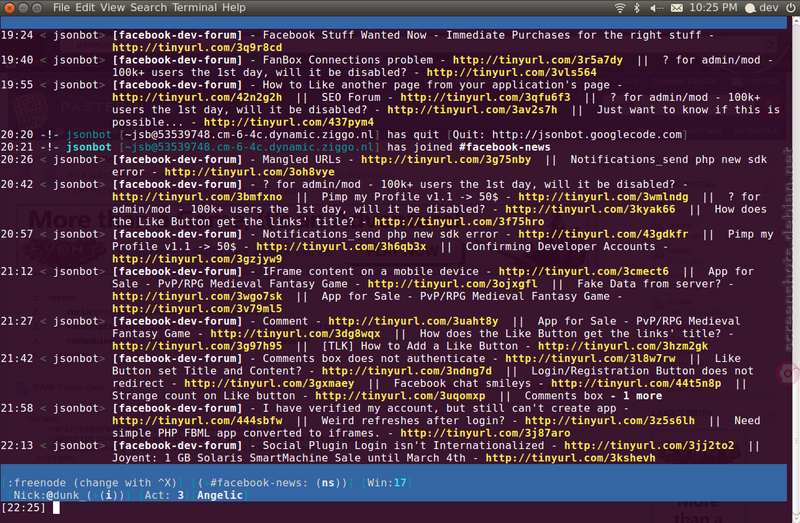Open link tinyurl.com/3av2s7h
Viewport: 800px width, 523px height.
click(x=472, y=110)
